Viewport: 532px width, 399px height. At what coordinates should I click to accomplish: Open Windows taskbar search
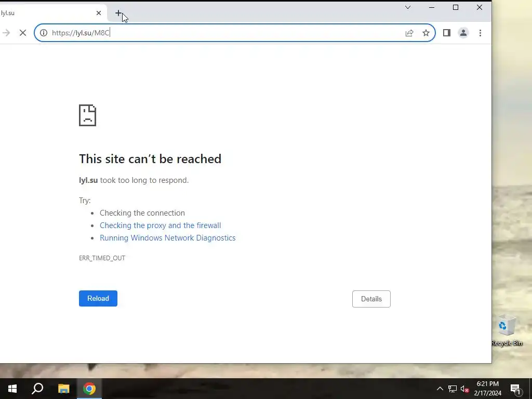click(x=37, y=389)
